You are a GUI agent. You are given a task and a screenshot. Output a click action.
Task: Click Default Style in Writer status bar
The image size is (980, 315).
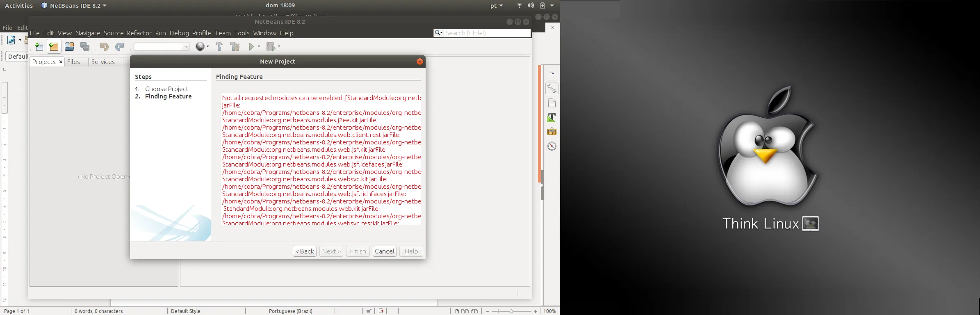pos(186,311)
